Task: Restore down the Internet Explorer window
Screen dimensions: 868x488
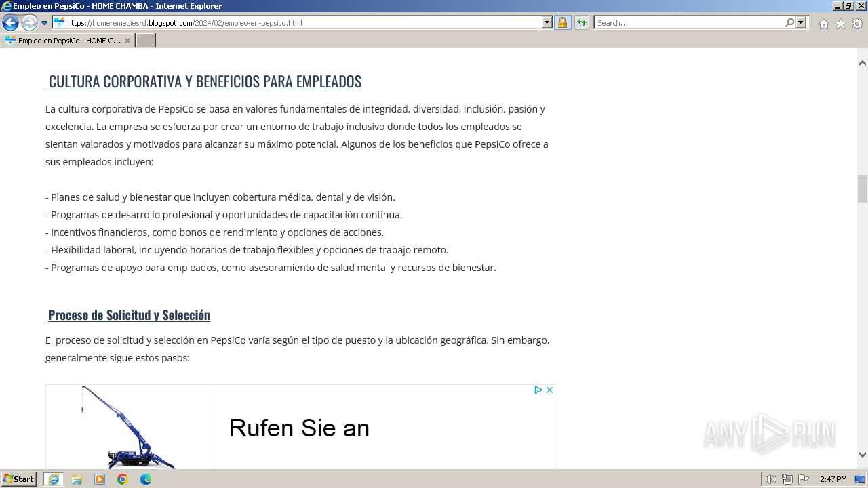Action: 848,6
